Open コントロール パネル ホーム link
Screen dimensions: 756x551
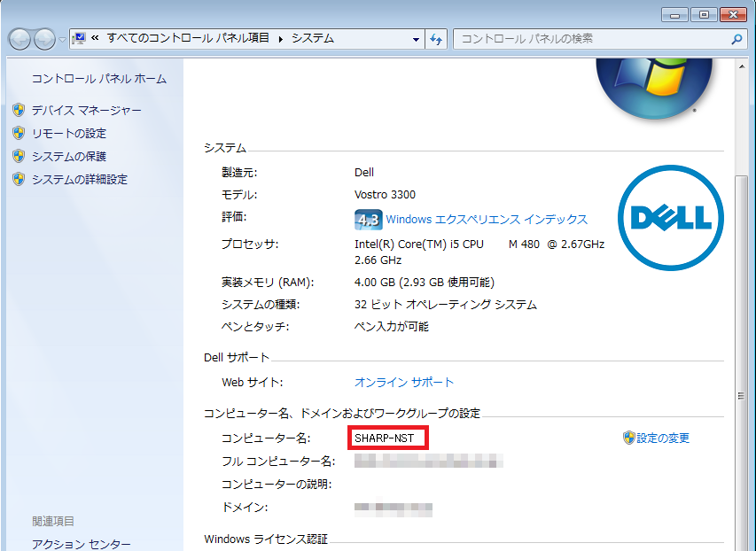99,79
